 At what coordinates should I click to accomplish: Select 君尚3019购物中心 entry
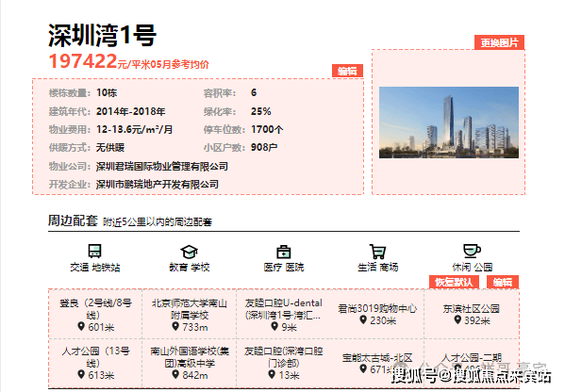(x=377, y=314)
